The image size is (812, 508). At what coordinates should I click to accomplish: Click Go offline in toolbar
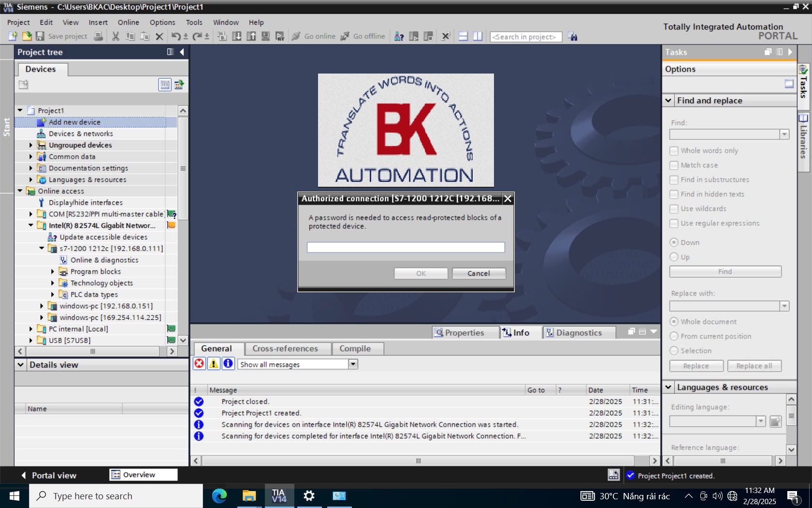(x=362, y=36)
